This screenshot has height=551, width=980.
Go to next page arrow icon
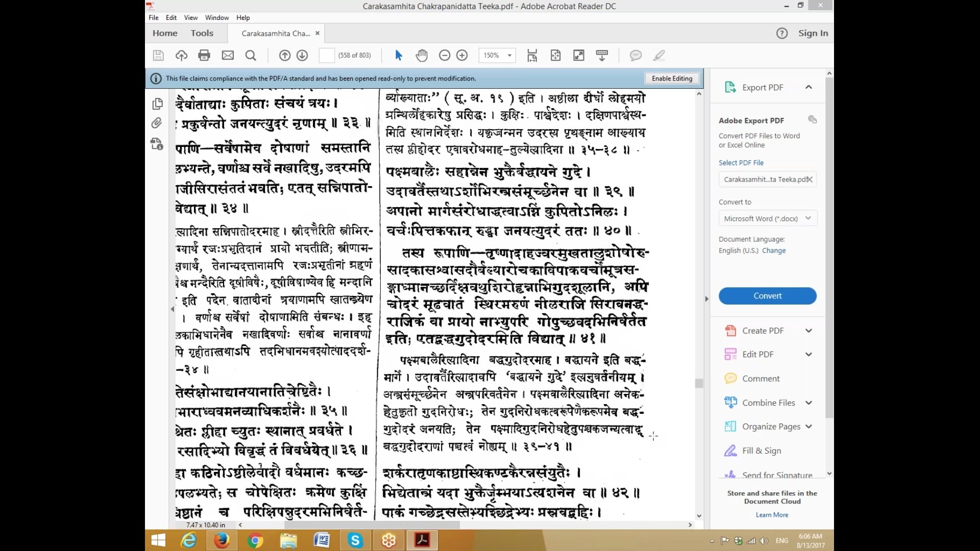[x=302, y=55]
